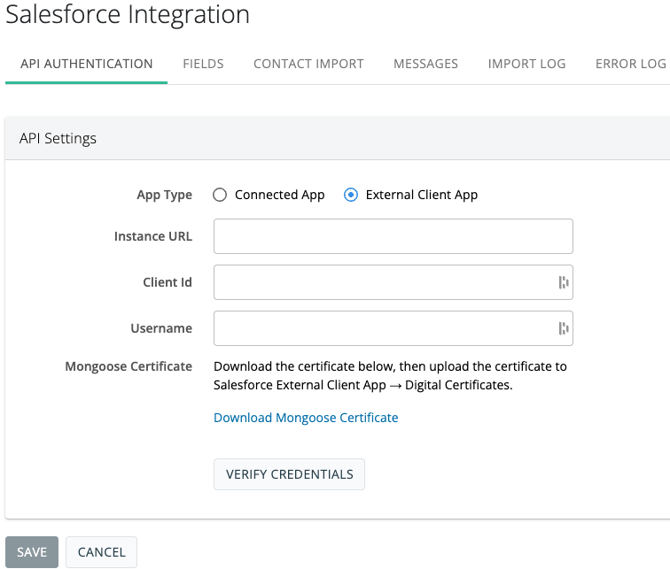The width and height of the screenshot is (670, 569).
Task: Download the Mongoose Certificate link
Action: tap(306, 417)
